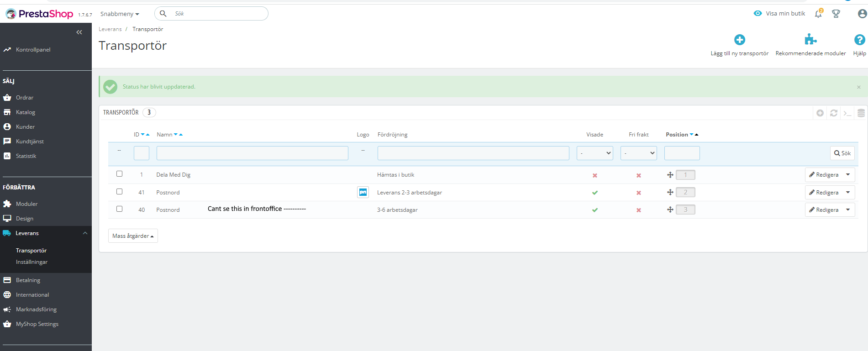Click the search magnifier icon in the top bar
The width and height of the screenshot is (868, 351).
click(x=163, y=14)
